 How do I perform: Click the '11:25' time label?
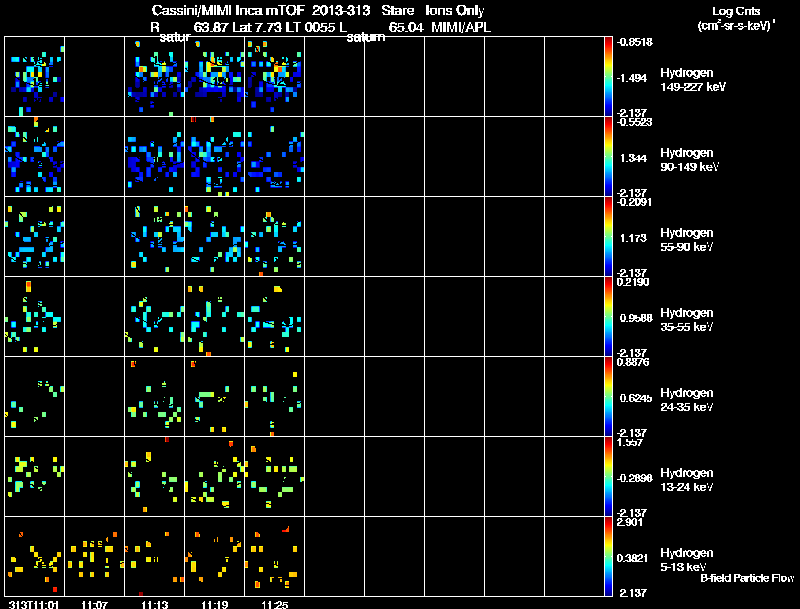[274, 604]
